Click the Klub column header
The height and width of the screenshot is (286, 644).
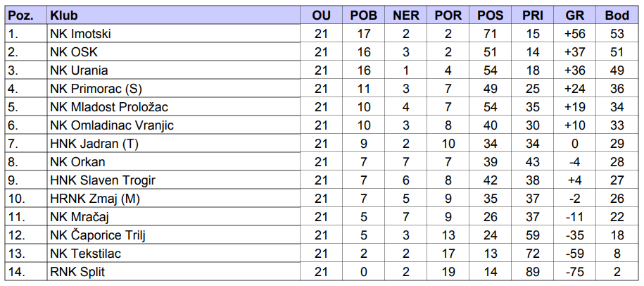tap(65, 15)
